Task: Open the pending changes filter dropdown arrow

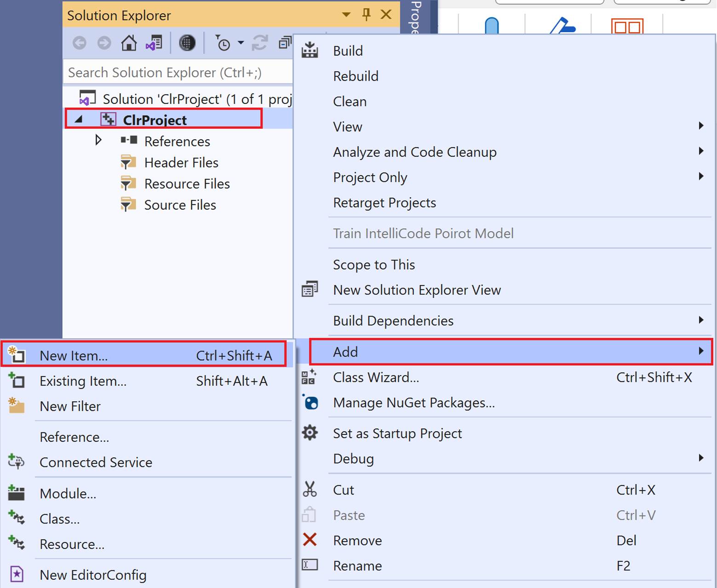Action: (x=241, y=43)
